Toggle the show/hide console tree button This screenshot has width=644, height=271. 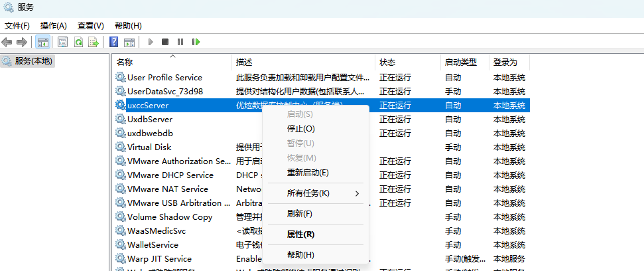[x=42, y=42]
